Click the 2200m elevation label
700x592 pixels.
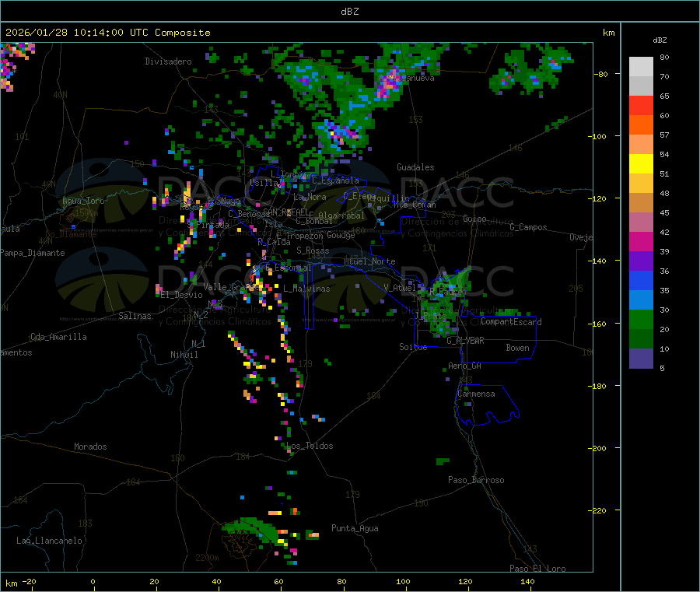[207, 558]
